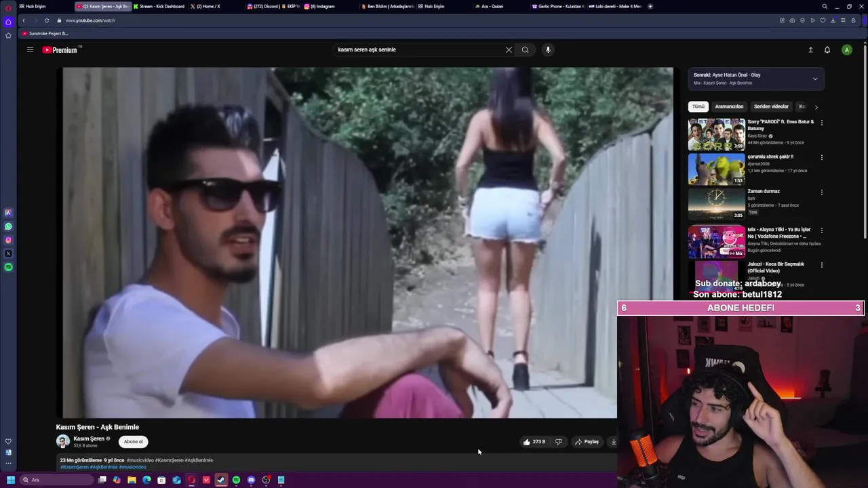The image size is (868, 488).
Task: Open the Create upload icon
Action: 810,49
